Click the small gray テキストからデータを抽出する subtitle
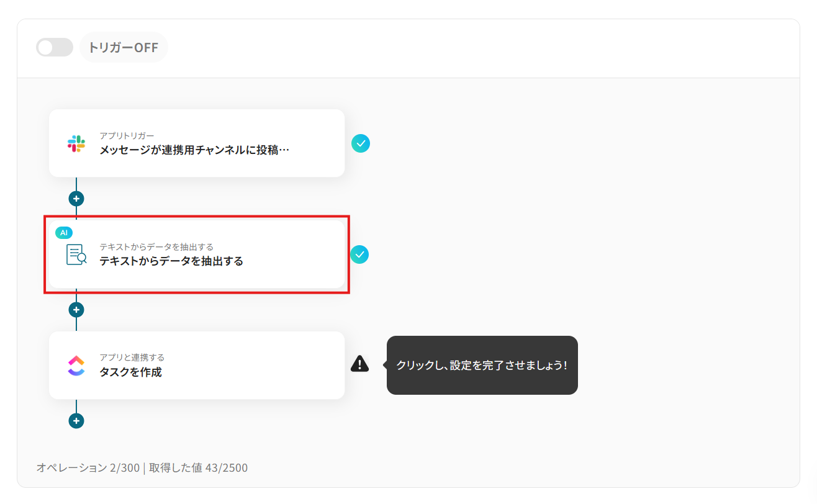 pos(156,247)
